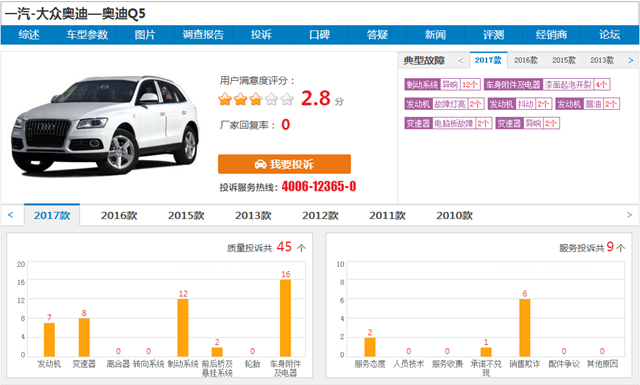Click the white Audi Q5 car image
The width and height of the screenshot is (640, 385).
click(104, 125)
